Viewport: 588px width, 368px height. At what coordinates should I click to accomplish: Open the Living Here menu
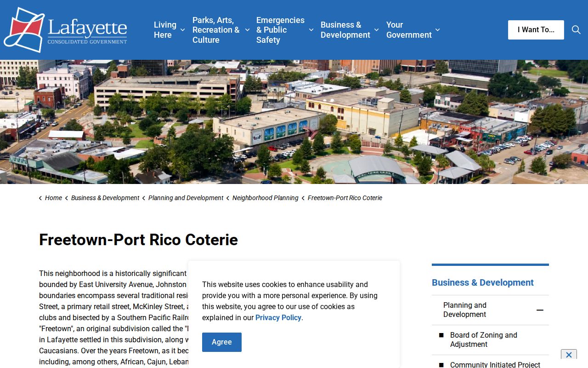click(x=165, y=30)
